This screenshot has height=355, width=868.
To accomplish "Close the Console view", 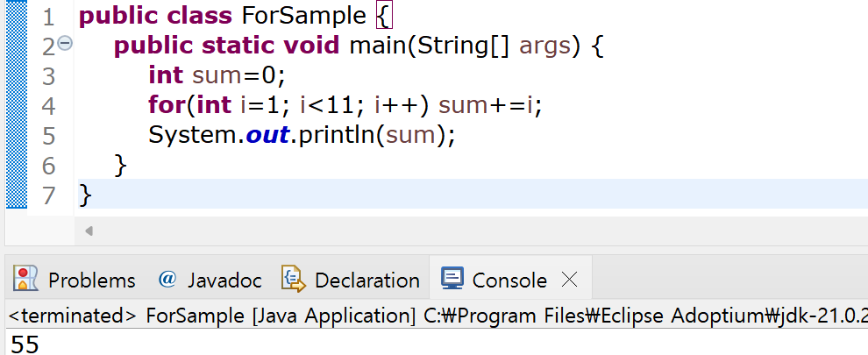I will (569, 280).
